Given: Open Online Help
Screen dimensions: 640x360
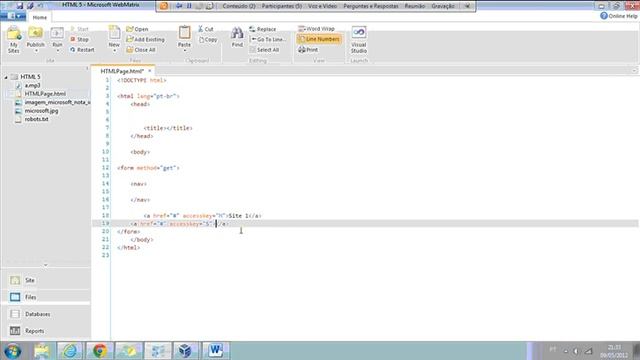Looking at the screenshot, I should [619, 16].
